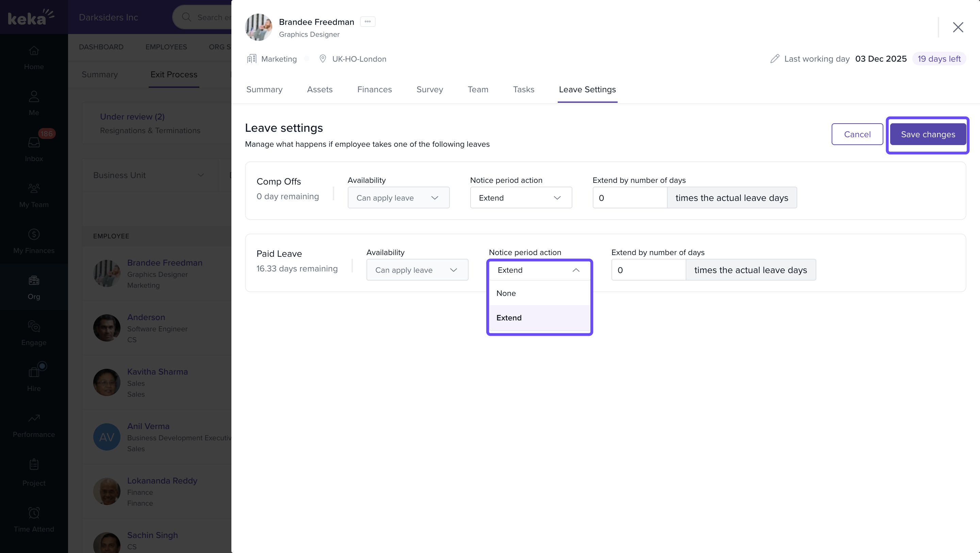Screen dimensions: 980x553
Task: Open the Inbox icon in sidebar
Action: (x=34, y=142)
